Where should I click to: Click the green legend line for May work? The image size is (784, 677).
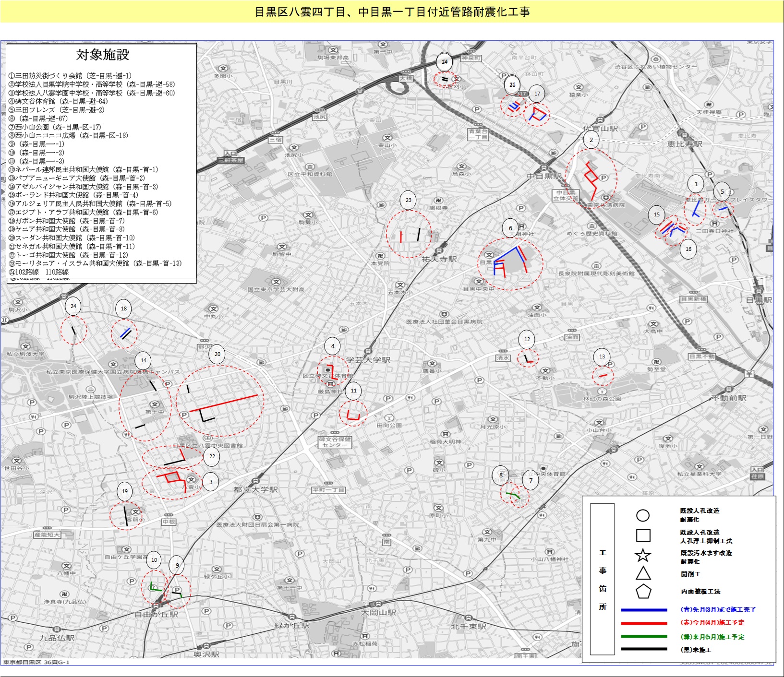(643, 636)
